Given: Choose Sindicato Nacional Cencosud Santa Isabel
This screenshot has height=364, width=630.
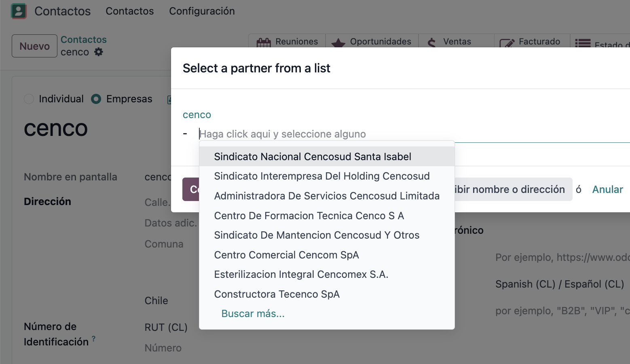Looking at the screenshot, I should pos(312,157).
